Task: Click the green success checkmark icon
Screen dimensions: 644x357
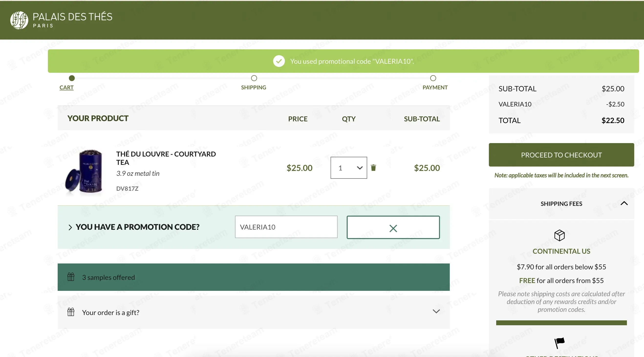Action: coord(279,61)
